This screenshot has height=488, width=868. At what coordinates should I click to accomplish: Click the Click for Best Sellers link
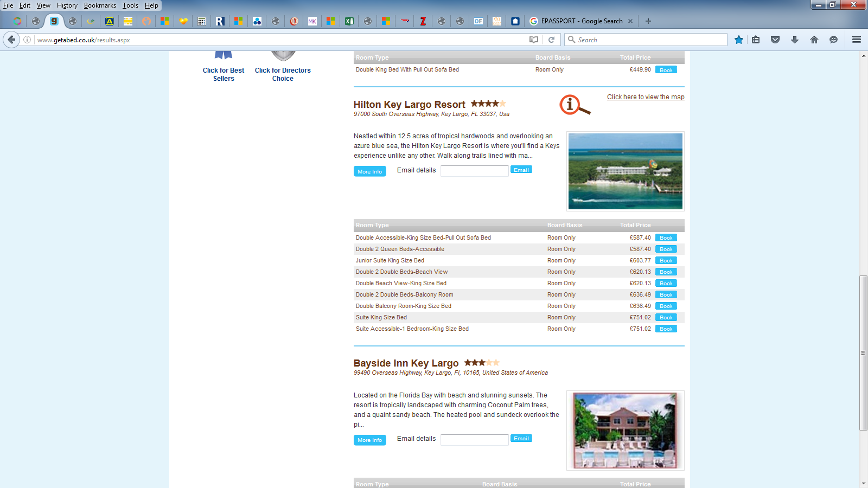[x=224, y=74]
